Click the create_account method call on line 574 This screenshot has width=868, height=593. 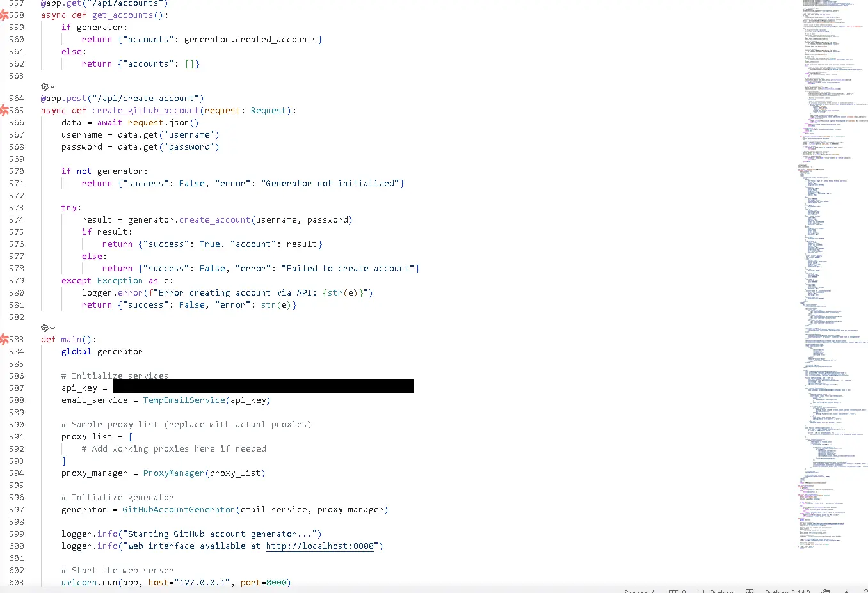[x=215, y=219]
